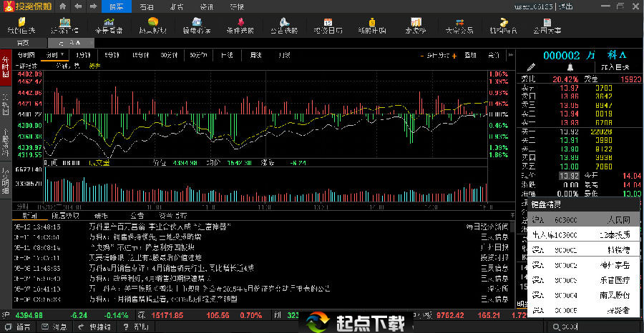The image size is (644, 333).
Task: Click the 加入自选 button
Action: pos(615,67)
